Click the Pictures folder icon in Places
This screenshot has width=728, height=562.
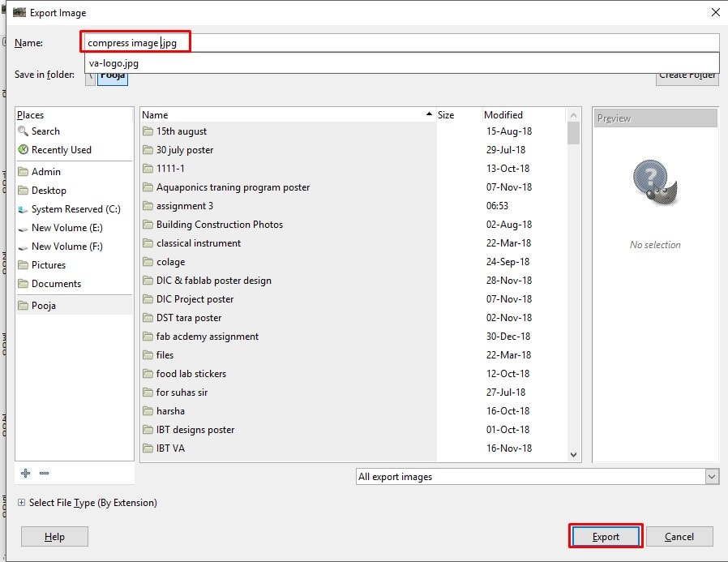point(23,264)
